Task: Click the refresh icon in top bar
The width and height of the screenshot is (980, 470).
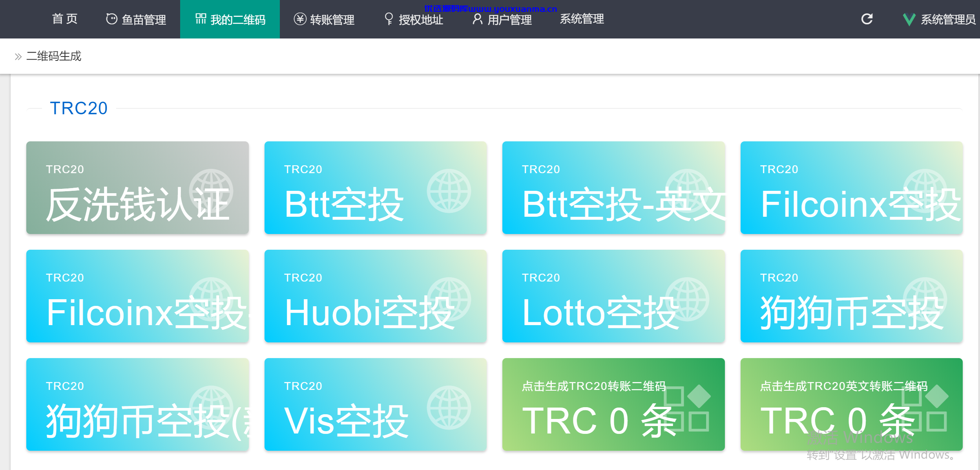Action: (x=867, y=19)
